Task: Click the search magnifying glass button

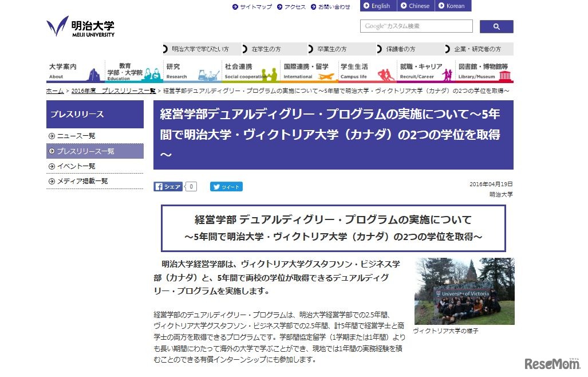Action: [496, 26]
